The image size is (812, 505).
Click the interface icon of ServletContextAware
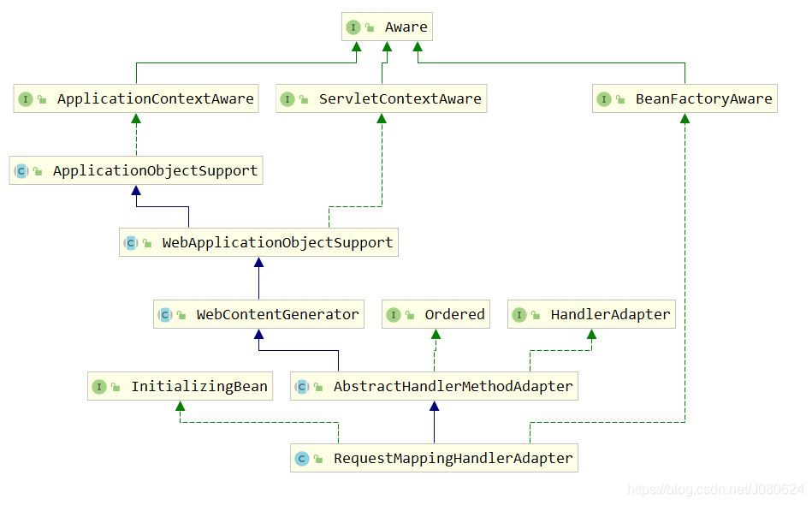287,99
